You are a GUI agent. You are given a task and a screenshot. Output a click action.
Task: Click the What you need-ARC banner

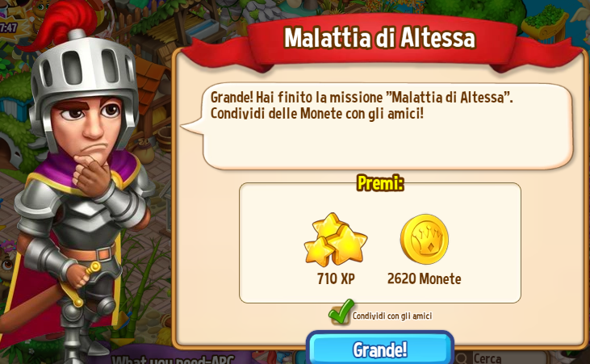(173, 359)
